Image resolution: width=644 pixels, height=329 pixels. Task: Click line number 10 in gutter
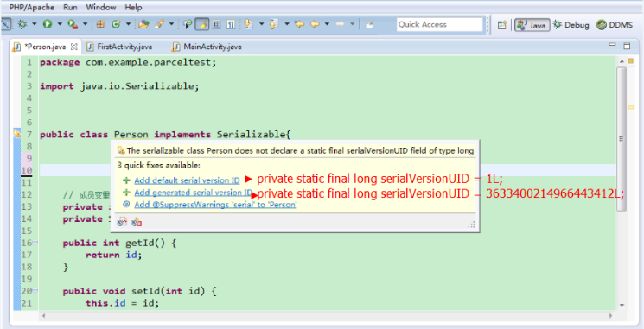tap(27, 170)
